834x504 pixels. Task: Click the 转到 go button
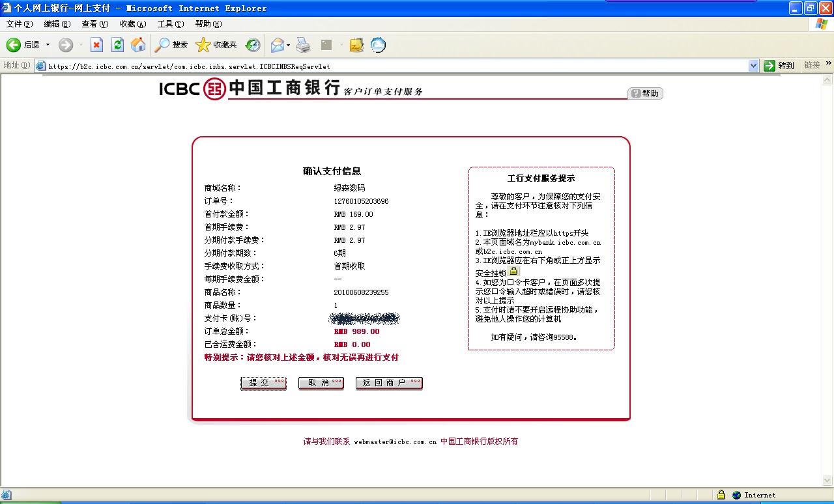pos(779,66)
